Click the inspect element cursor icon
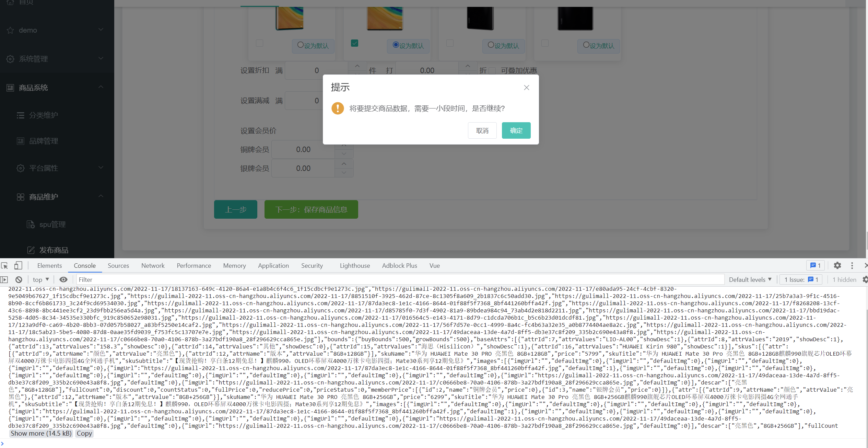 coord(5,266)
